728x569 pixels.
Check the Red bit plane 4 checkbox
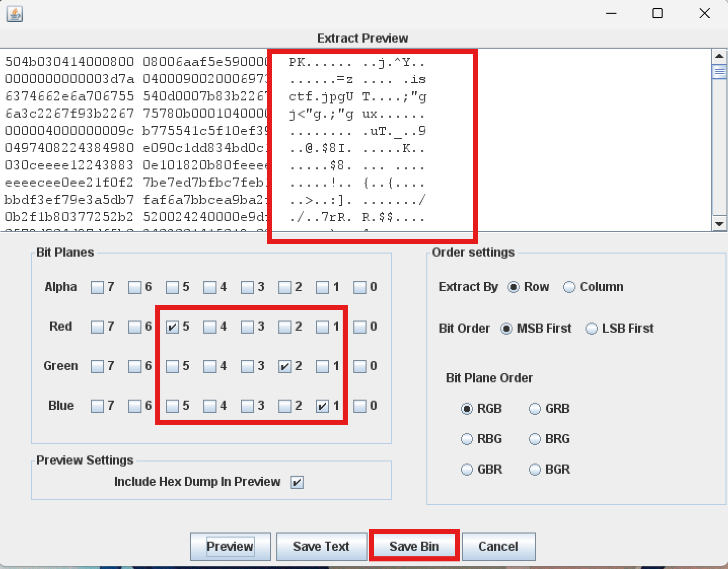coord(209,327)
